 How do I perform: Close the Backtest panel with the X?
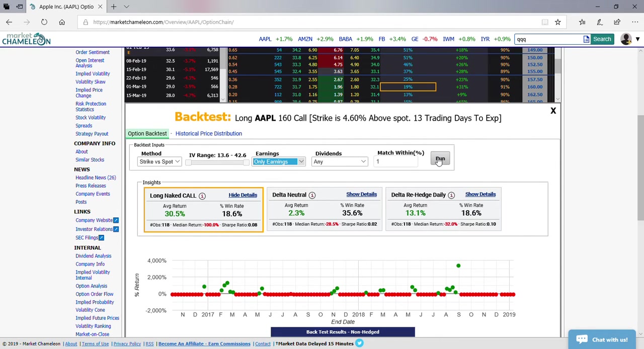553,111
